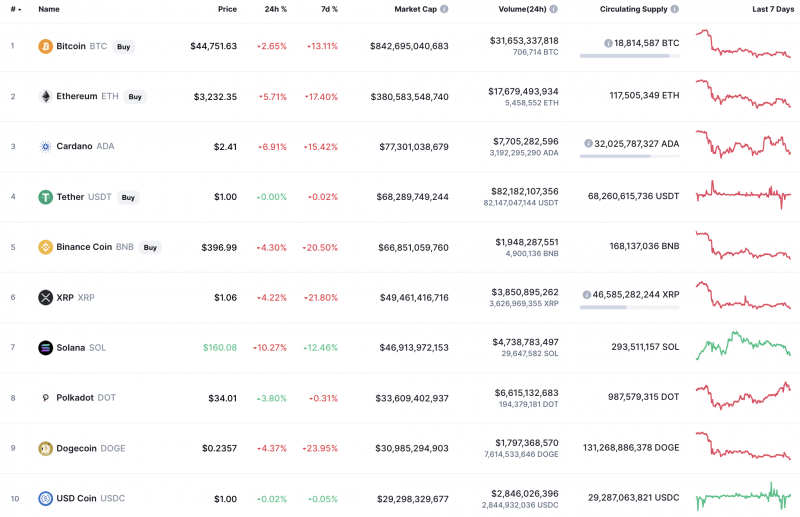Click the Ethereum diamond logo icon
The image size is (800, 517).
[x=45, y=97]
